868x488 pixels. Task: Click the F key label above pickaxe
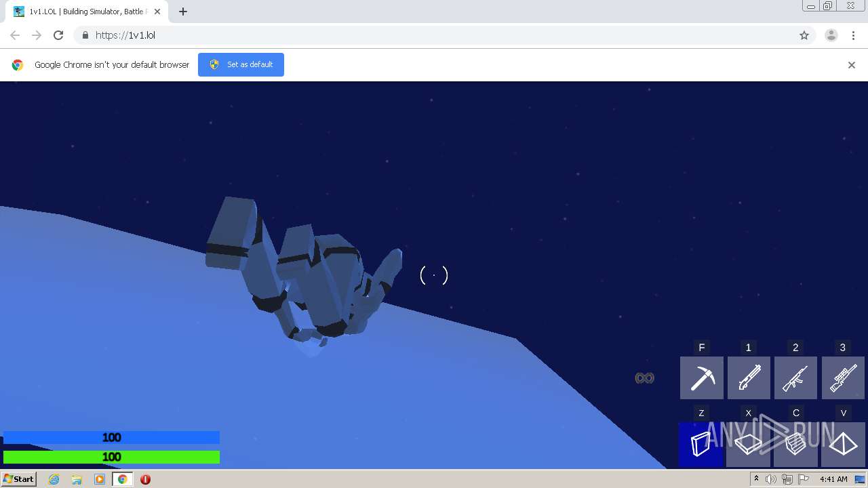click(702, 348)
